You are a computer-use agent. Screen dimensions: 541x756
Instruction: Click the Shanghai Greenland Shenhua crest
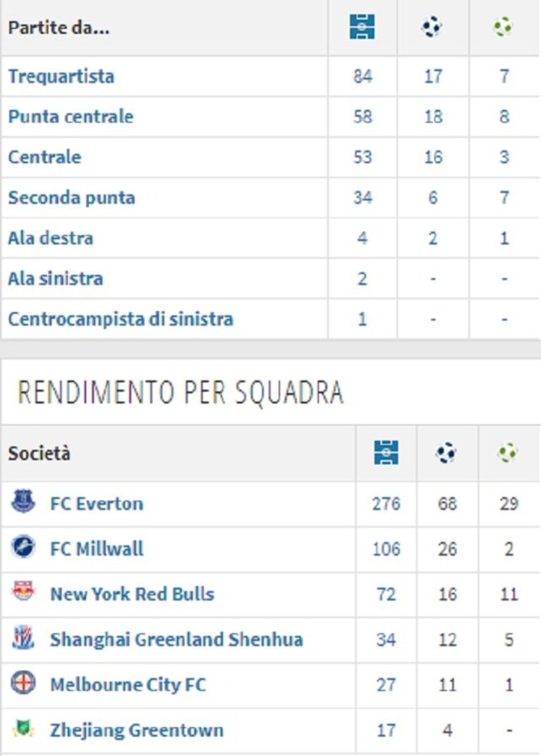[x=23, y=637]
